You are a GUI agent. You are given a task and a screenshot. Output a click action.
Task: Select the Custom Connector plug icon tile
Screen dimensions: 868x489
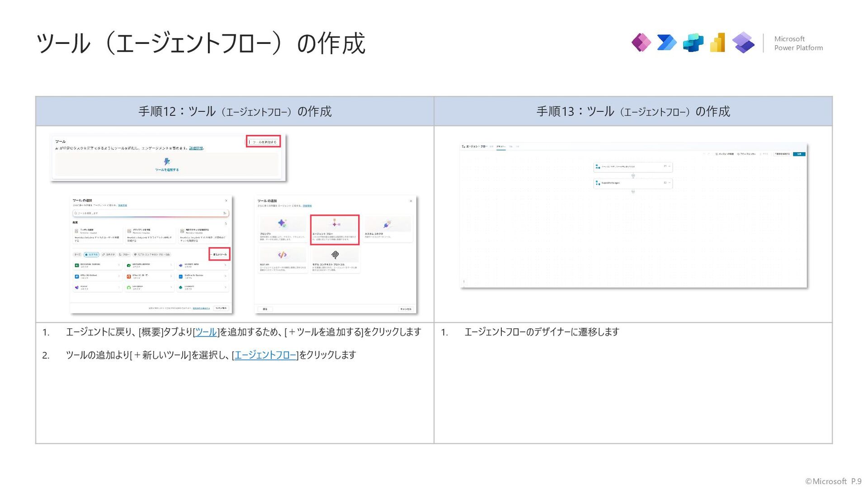point(387,224)
